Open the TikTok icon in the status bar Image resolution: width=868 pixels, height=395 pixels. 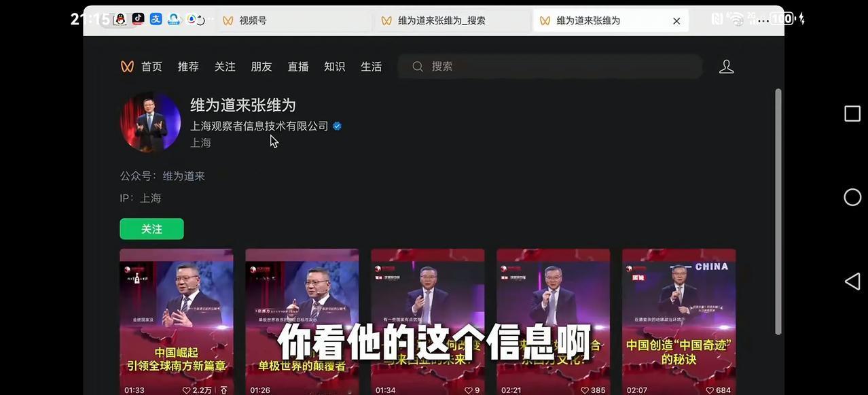(138, 19)
